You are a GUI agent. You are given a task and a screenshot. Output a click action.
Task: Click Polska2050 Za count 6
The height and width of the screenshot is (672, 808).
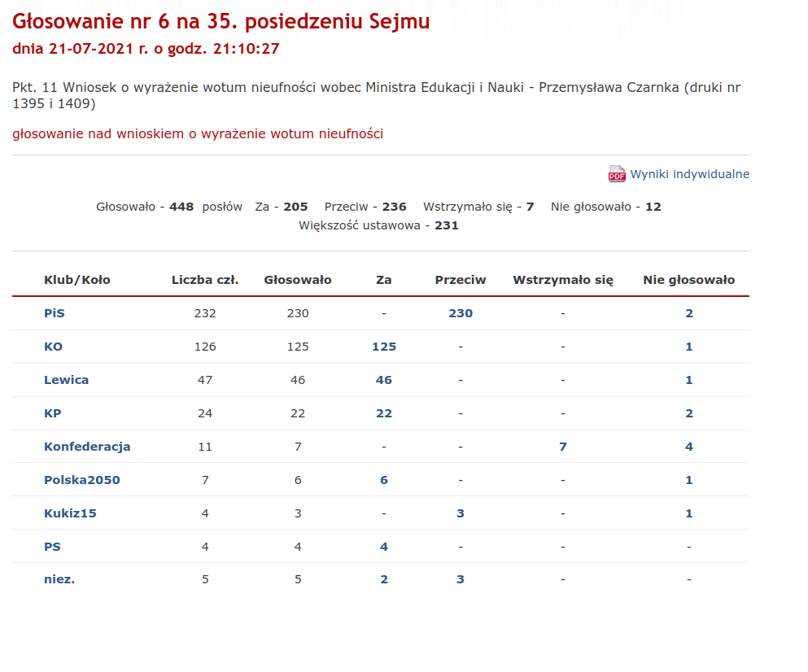click(384, 480)
